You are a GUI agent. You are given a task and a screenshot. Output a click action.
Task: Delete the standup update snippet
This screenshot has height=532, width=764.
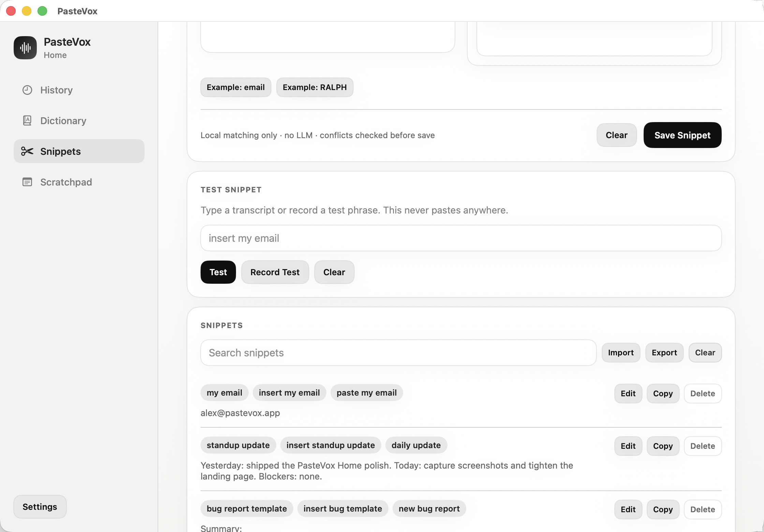click(703, 446)
